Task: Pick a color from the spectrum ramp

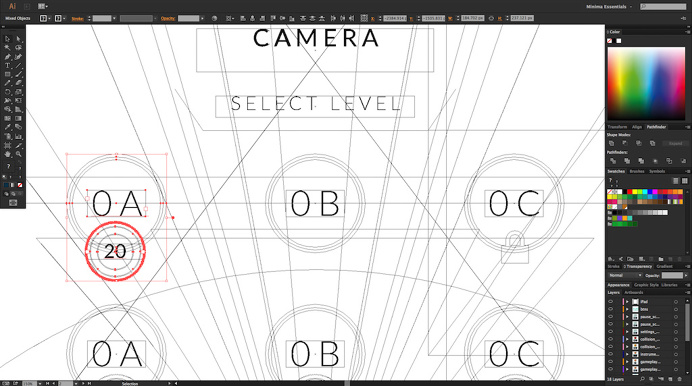Action: tap(646, 84)
